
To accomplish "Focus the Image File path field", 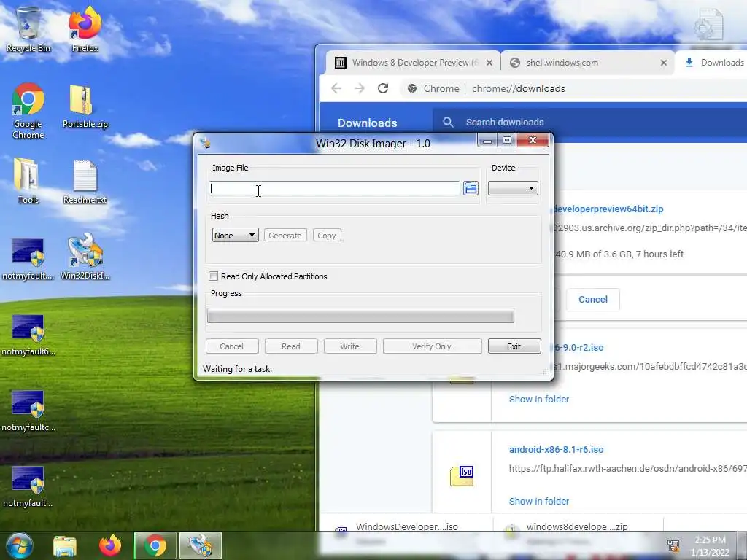I will pos(334,188).
